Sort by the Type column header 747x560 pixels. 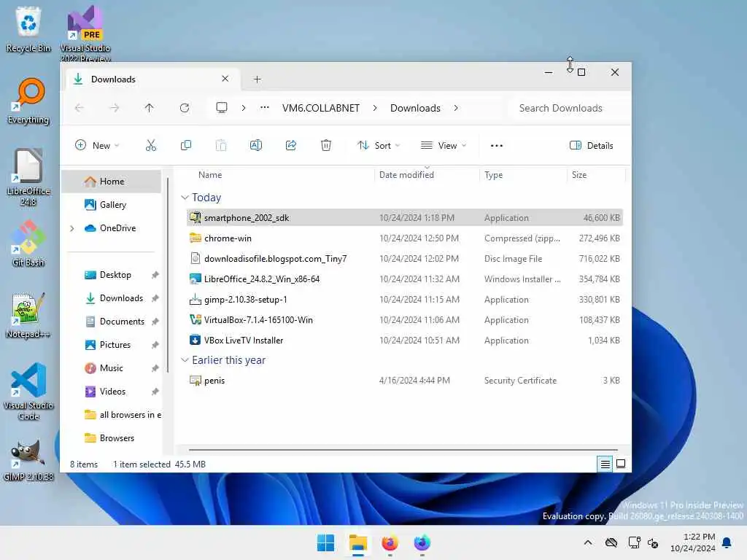tap(494, 175)
